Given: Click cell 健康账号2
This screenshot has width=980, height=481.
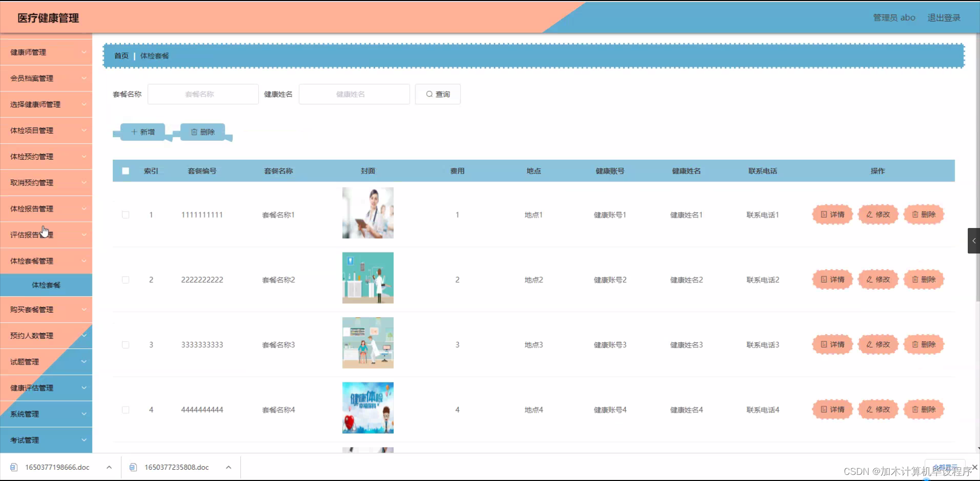Looking at the screenshot, I should coord(610,280).
